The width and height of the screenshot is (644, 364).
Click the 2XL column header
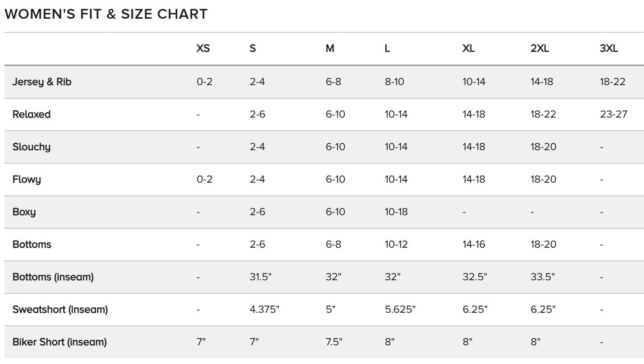(540, 49)
